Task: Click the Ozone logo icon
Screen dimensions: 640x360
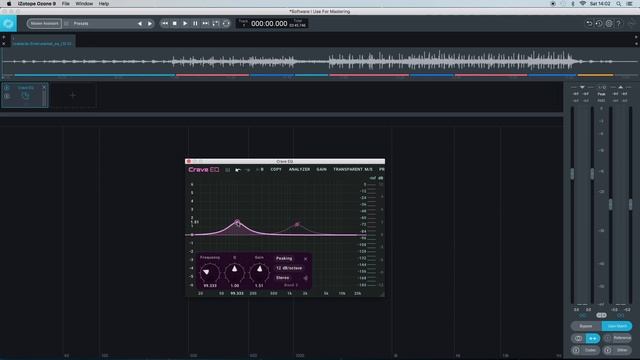Action: (8, 24)
